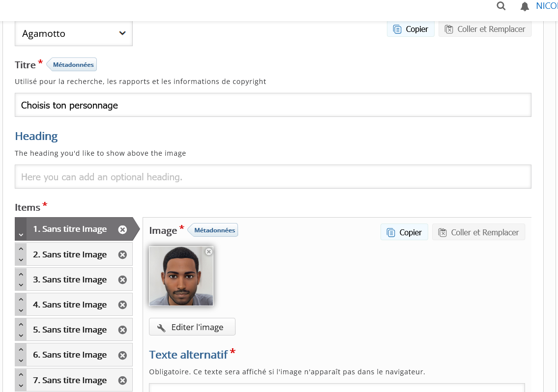Screen dimensions: 558x392
Task: Delete item 3 Sans titre Image
Action: pyautogui.click(x=122, y=280)
